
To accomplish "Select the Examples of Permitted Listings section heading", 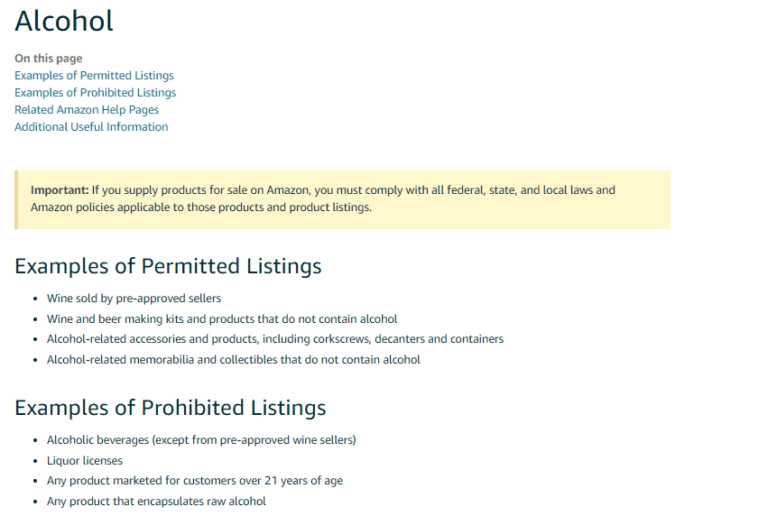I will [x=168, y=265].
